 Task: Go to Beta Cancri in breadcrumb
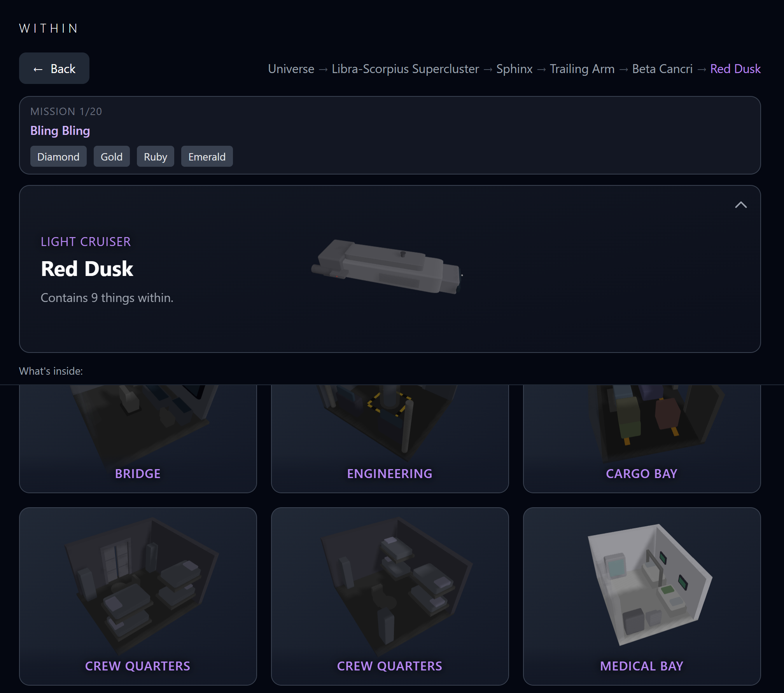tap(662, 69)
